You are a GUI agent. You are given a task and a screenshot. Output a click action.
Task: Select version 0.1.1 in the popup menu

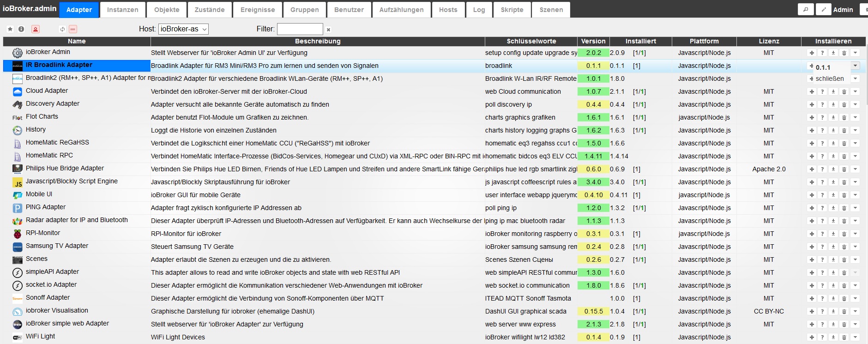coord(823,67)
